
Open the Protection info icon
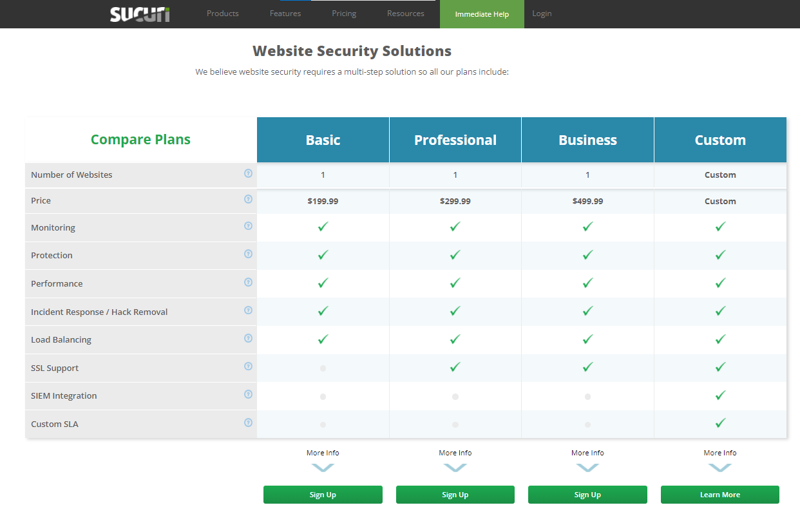[x=248, y=254]
